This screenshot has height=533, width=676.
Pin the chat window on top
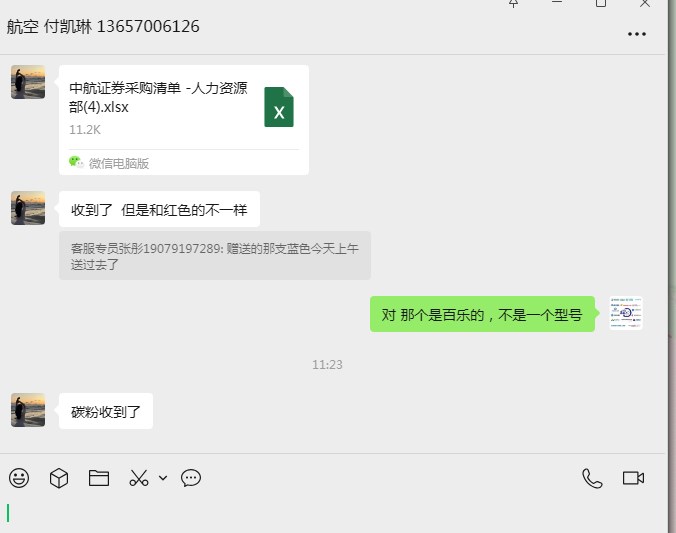tap(513, 3)
